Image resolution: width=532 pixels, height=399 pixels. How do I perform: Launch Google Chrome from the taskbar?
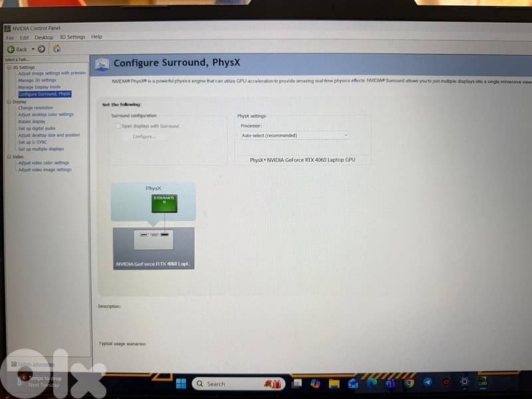[x=410, y=382]
